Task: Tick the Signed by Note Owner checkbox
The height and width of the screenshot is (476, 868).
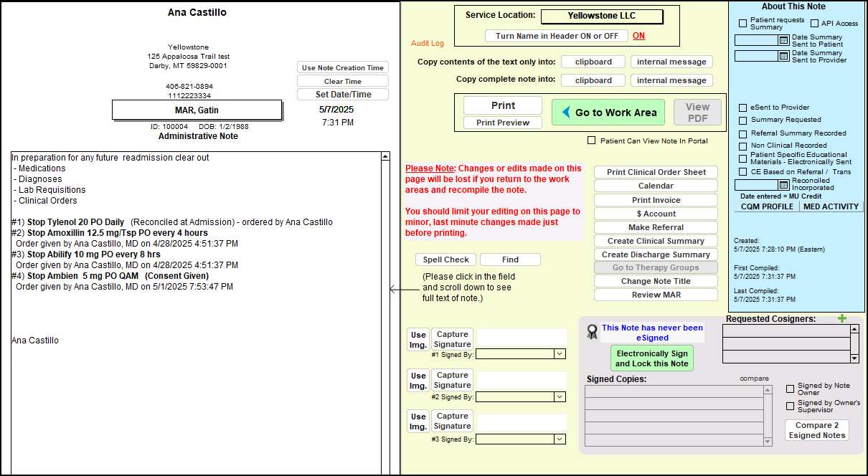Action: point(791,389)
